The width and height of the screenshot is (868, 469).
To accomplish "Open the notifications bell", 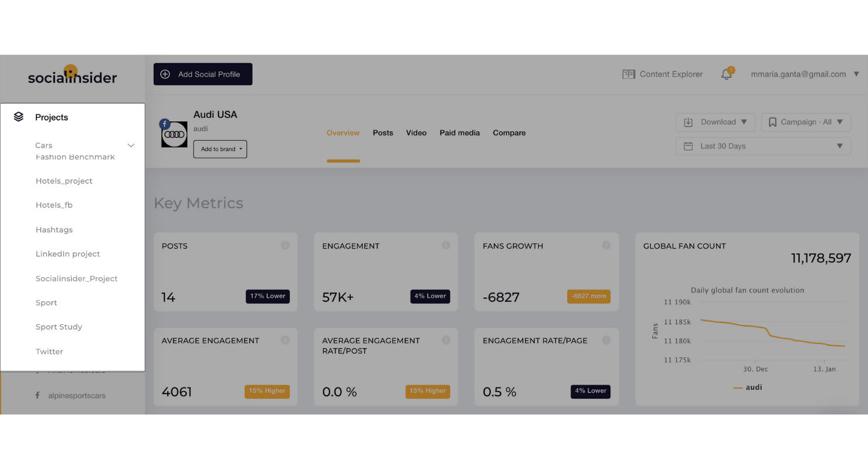I will click(727, 74).
